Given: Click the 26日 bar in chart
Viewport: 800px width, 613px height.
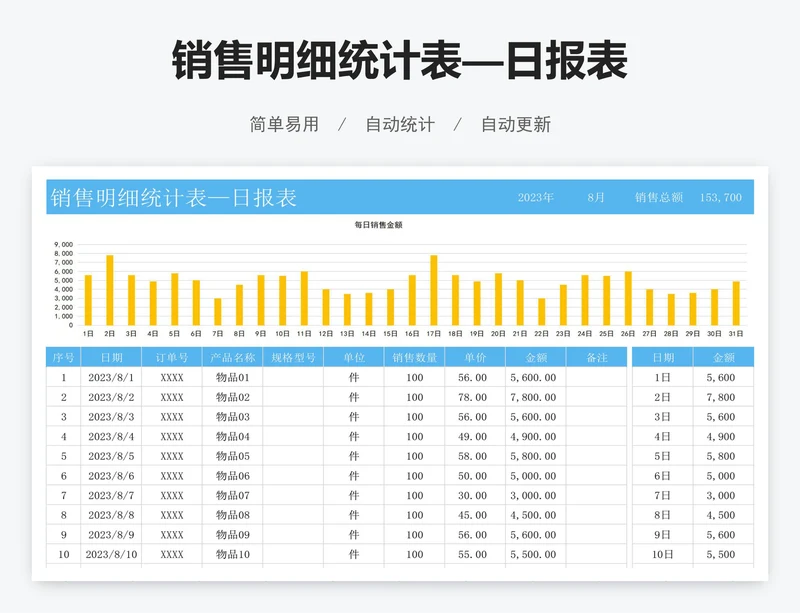Looking at the screenshot, I should point(628,298).
